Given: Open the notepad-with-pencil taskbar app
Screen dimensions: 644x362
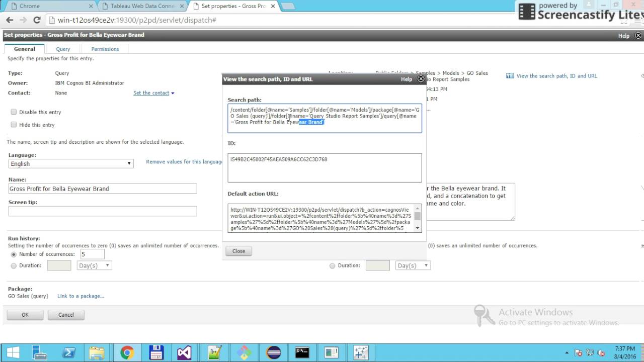Looking at the screenshot, I should (x=215, y=352).
